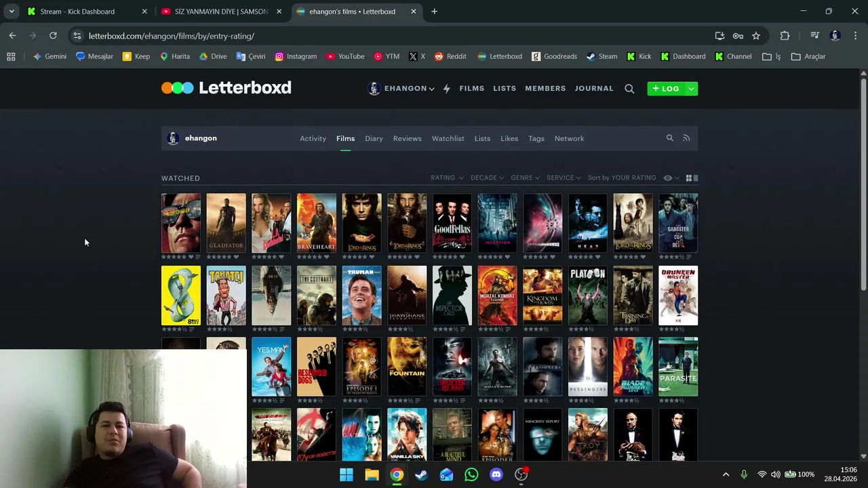The width and height of the screenshot is (868, 488).
Task: Open the Diary tab
Action: pyautogui.click(x=374, y=138)
